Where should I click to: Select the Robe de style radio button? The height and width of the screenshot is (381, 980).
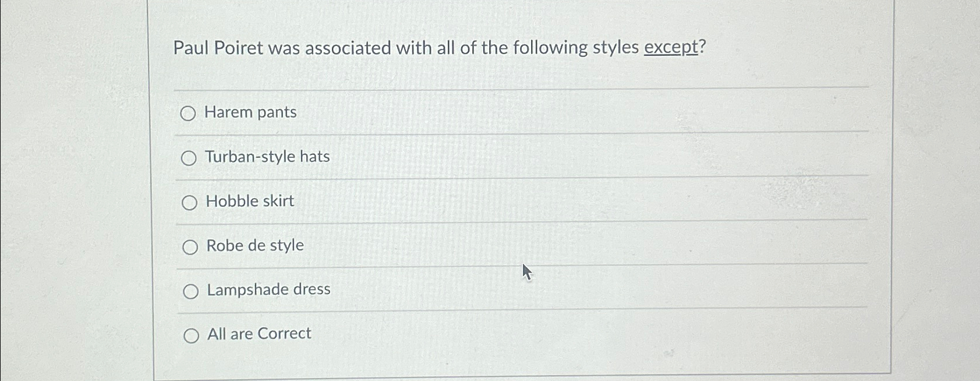(x=189, y=247)
